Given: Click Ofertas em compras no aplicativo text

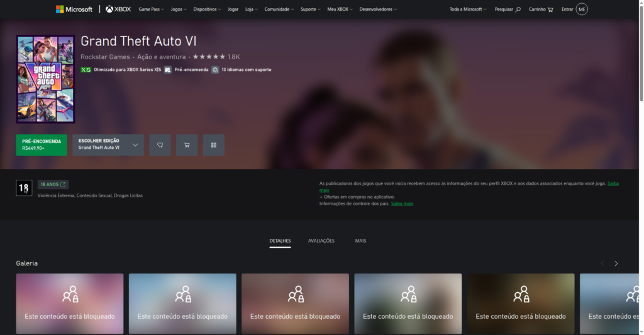Looking at the screenshot, I should point(357,197).
